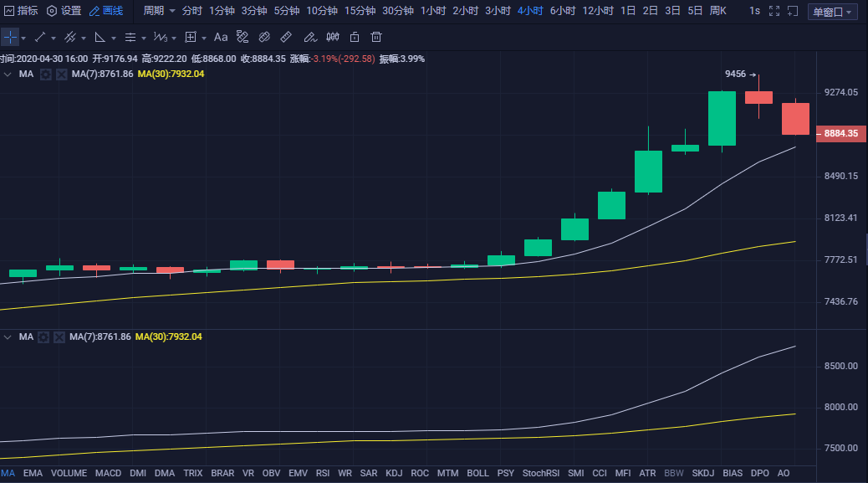The image size is (868, 483).
Task: Expand horizontal lines tool options arrow
Action: [x=143, y=39]
